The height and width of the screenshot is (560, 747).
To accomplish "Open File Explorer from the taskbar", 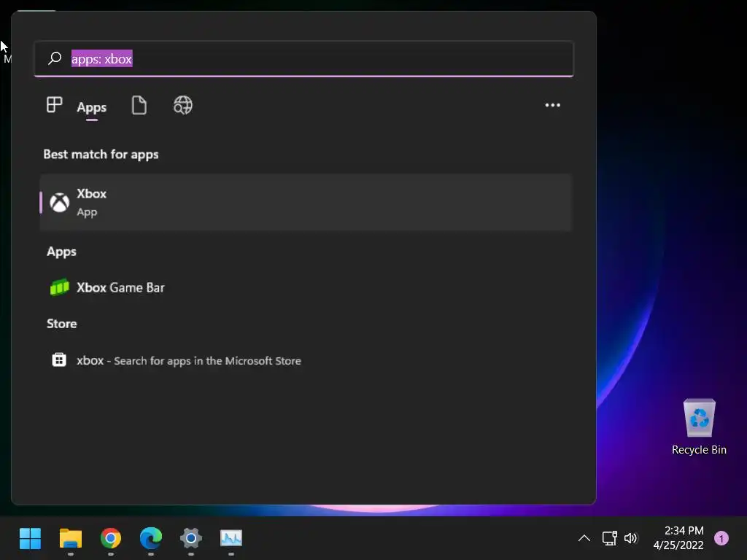I will pos(71,539).
